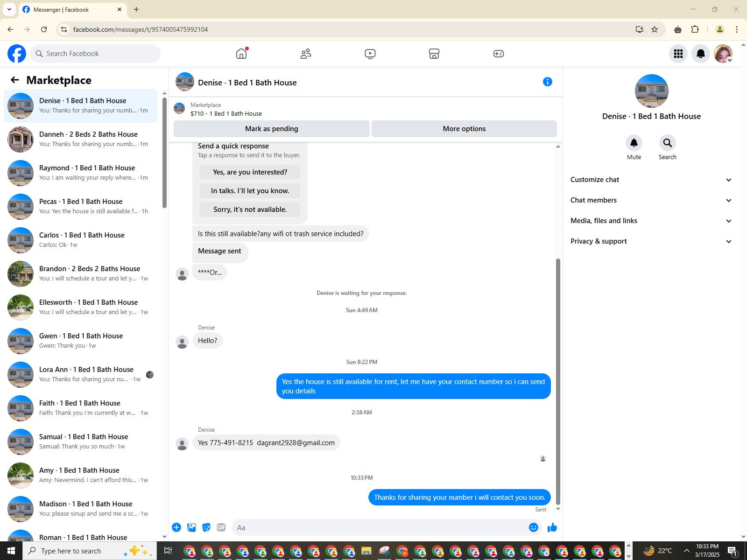Open Brandon 2 Beds 2 Baths House chat
747x560 pixels.
point(80,274)
